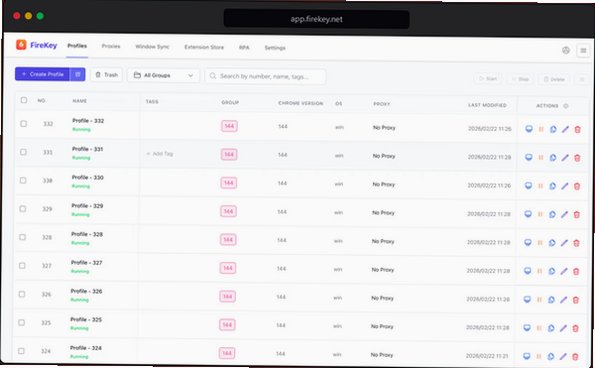Image resolution: width=595 pixels, height=368 pixels.
Task: Check the box for Profile - 325
Action: (x=22, y=322)
